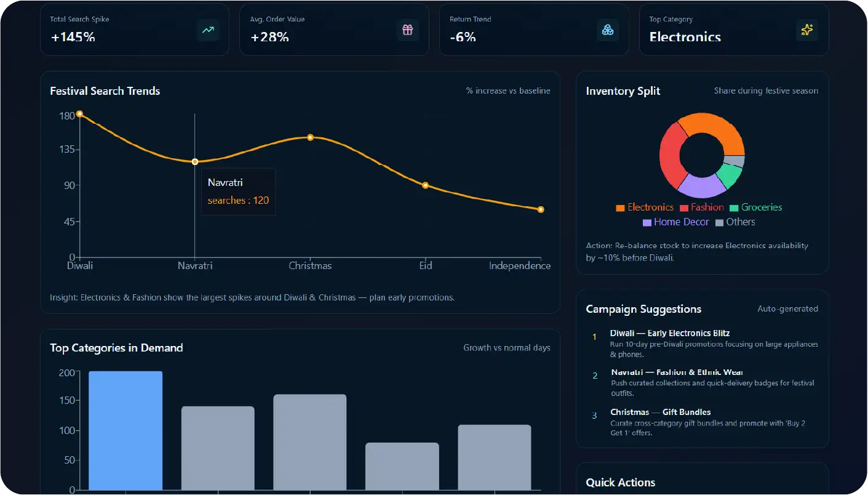Click the trending-up arrow icon in Total Search Spike card

(208, 30)
